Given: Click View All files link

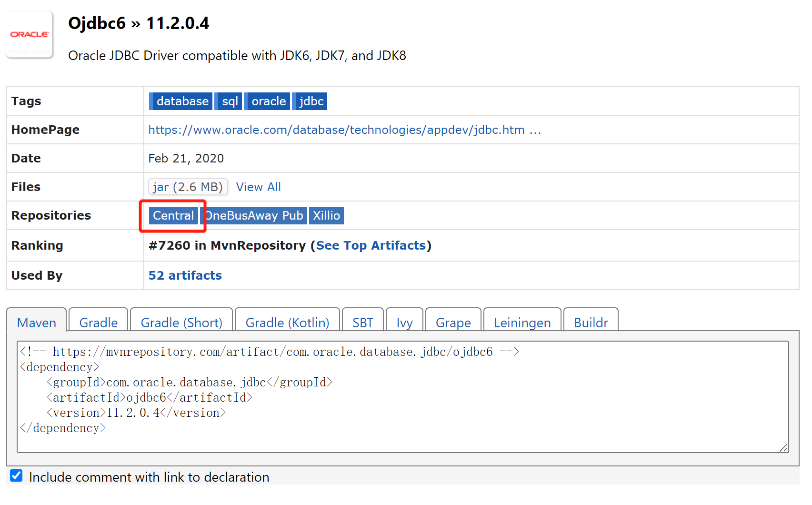Looking at the screenshot, I should [x=259, y=187].
